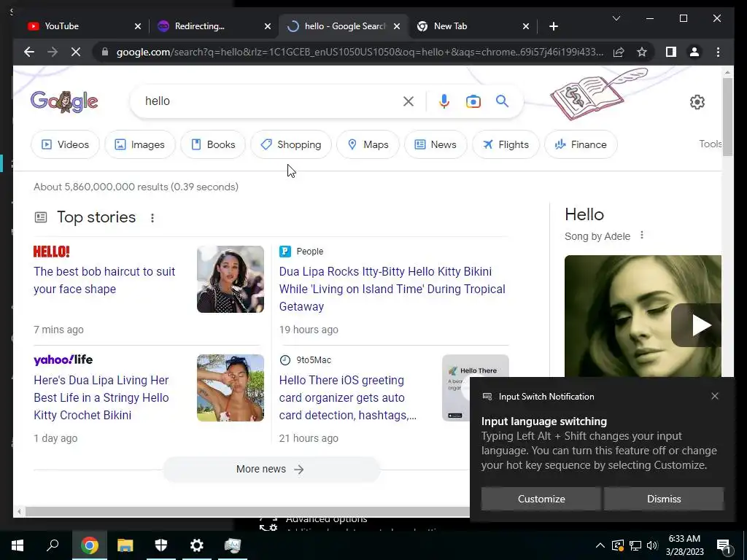Click the Chrome back arrow
Image resolution: width=747 pixels, height=560 pixels.
tap(29, 52)
